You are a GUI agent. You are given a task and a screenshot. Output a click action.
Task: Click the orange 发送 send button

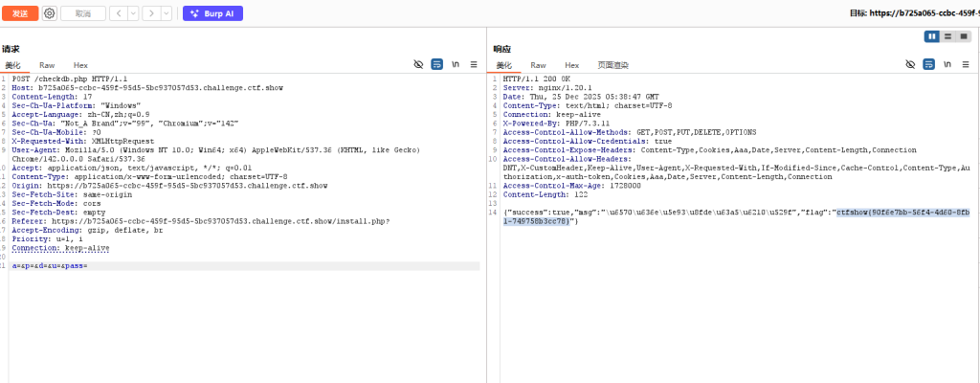[19, 13]
